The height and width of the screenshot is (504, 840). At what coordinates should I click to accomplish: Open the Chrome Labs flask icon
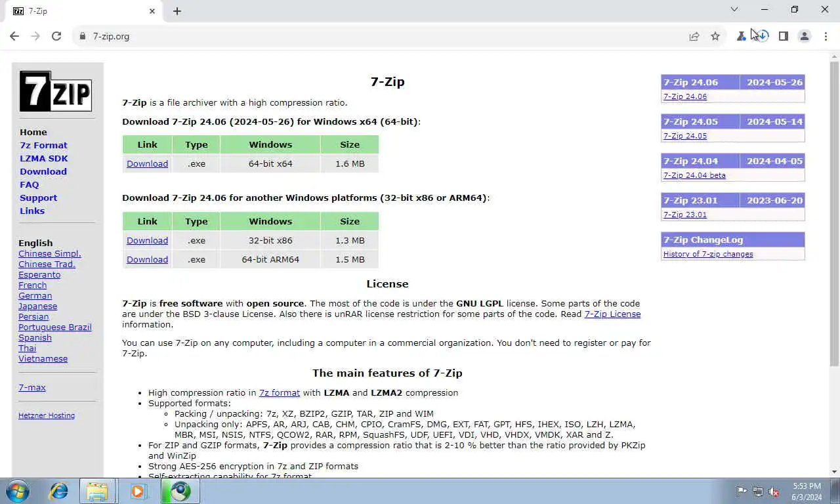(741, 36)
